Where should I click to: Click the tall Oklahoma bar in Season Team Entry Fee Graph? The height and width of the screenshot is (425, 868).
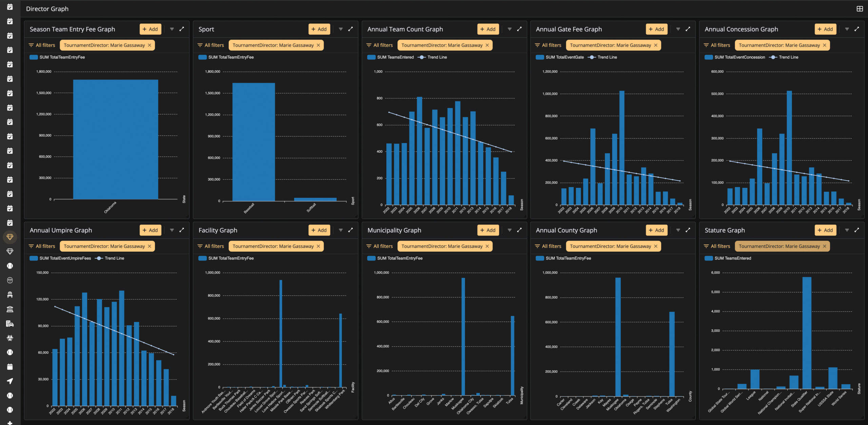coord(116,139)
